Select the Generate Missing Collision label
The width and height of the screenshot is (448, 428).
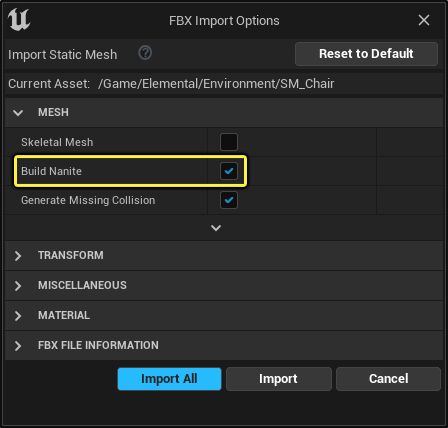(88, 200)
